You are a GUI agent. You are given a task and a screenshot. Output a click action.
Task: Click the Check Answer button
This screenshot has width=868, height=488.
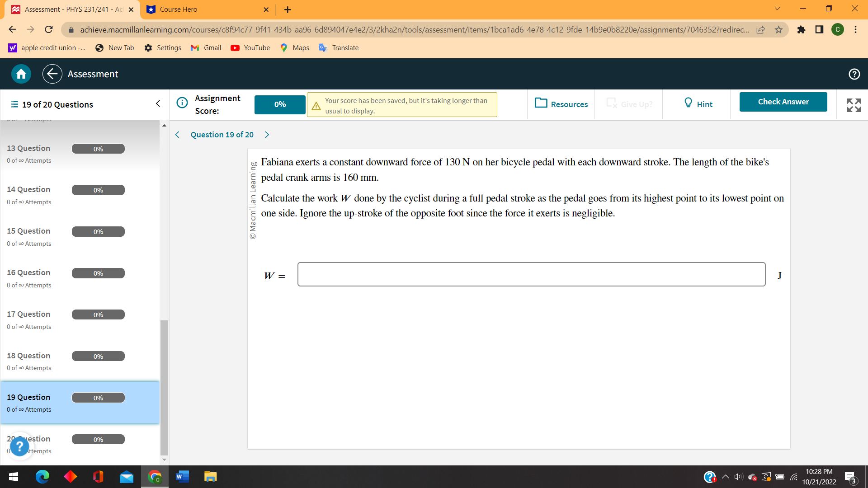(783, 102)
